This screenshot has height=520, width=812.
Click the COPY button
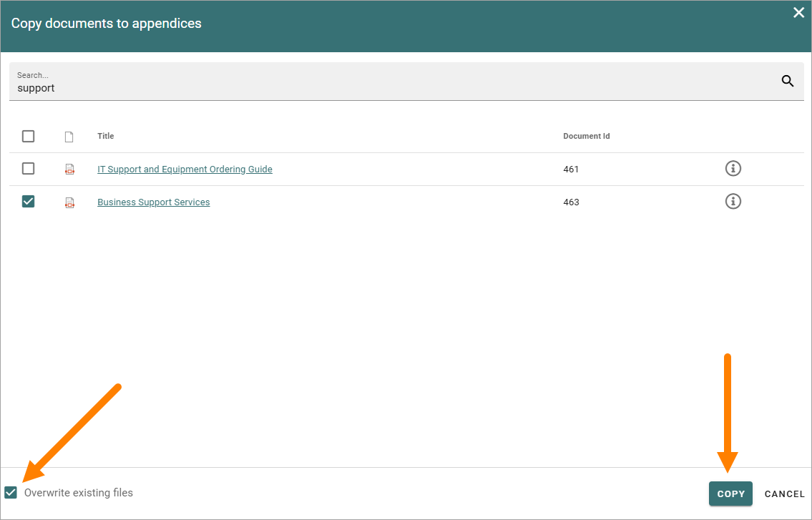(x=730, y=494)
